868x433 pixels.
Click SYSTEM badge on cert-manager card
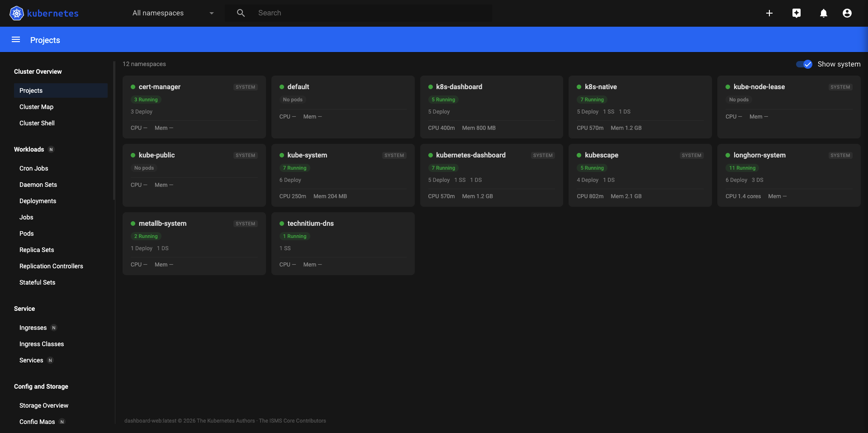(246, 87)
